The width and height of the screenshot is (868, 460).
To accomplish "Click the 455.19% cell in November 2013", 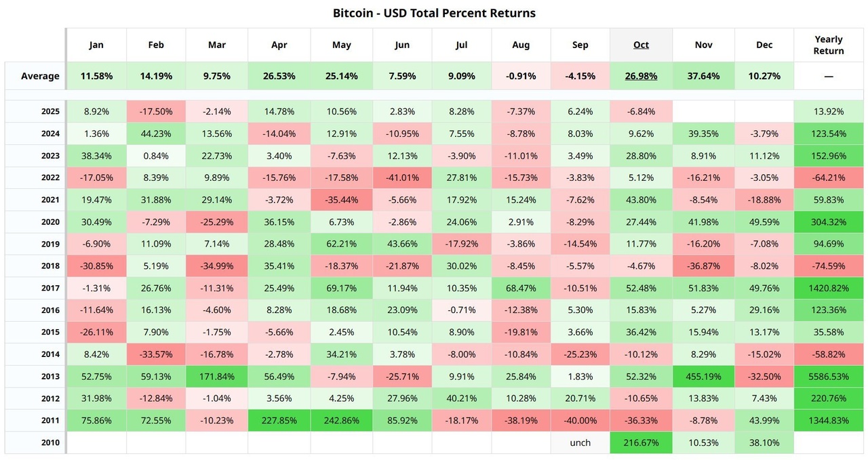I will (703, 376).
